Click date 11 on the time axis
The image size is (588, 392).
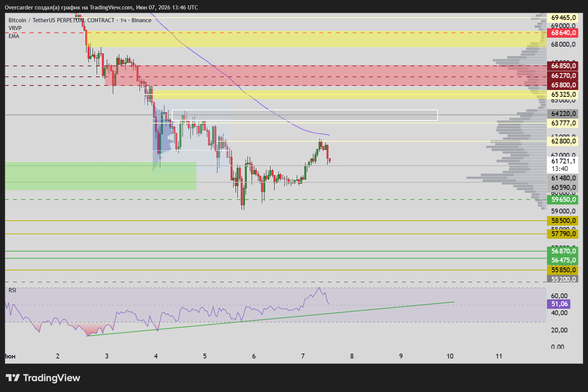[499, 356]
